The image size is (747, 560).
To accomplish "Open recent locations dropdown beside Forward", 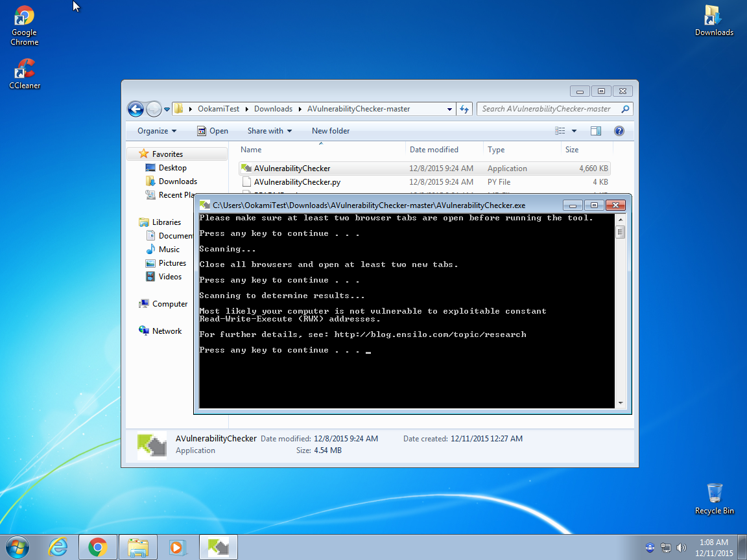I will [x=167, y=109].
